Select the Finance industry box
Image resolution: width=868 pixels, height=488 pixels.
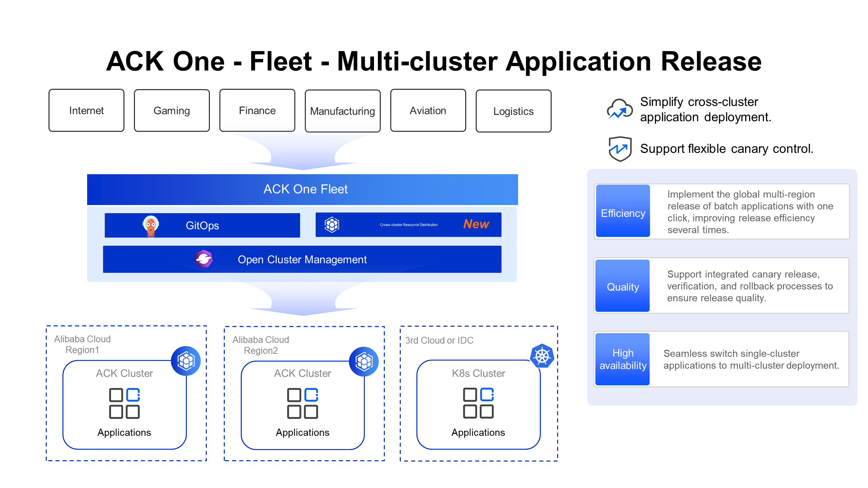click(x=257, y=110)
